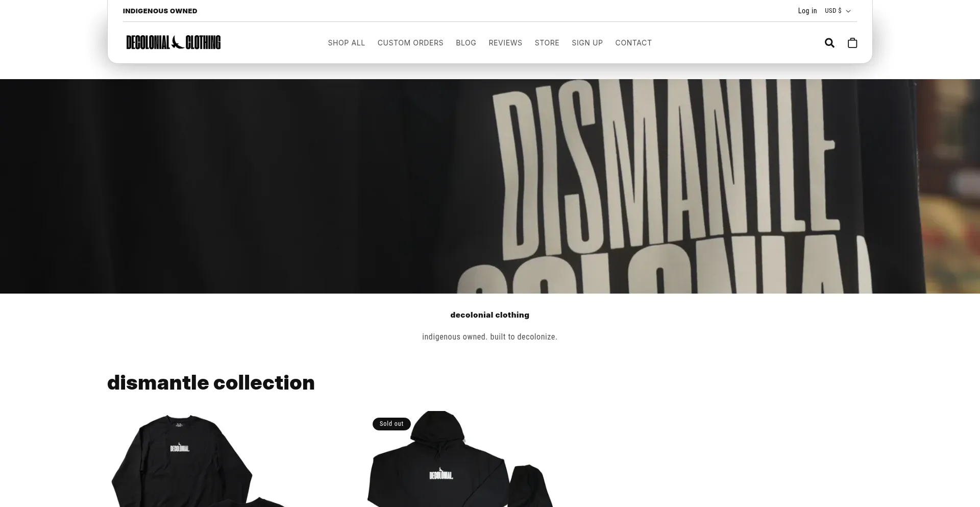Click the decolonial clothing tagline heading
This screenshot has width=980, height=507.
[490, 315]
